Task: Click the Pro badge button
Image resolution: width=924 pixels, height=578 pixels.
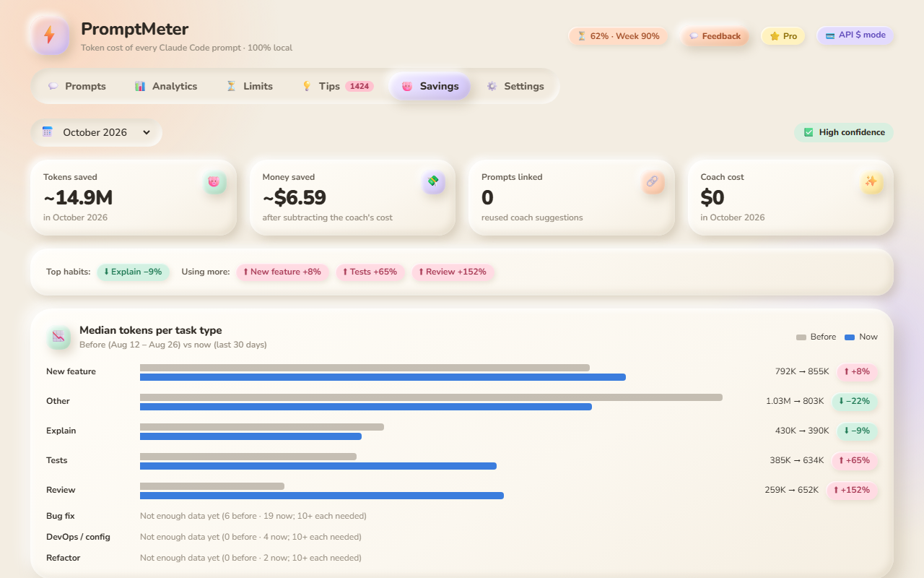Action: [783, 36]
